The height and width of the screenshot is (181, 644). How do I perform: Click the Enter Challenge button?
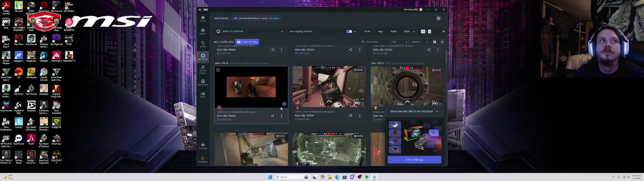(x=414, y=160)
